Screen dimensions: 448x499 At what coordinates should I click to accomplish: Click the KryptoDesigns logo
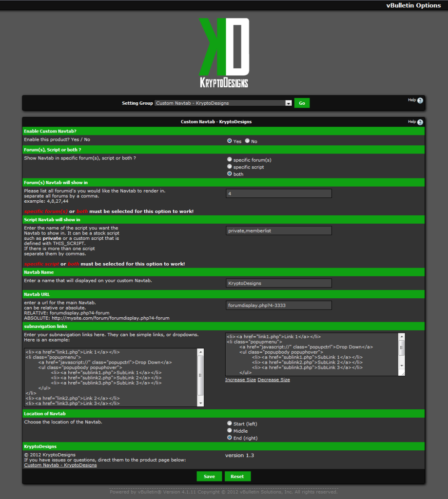click(x=224, y=53)
